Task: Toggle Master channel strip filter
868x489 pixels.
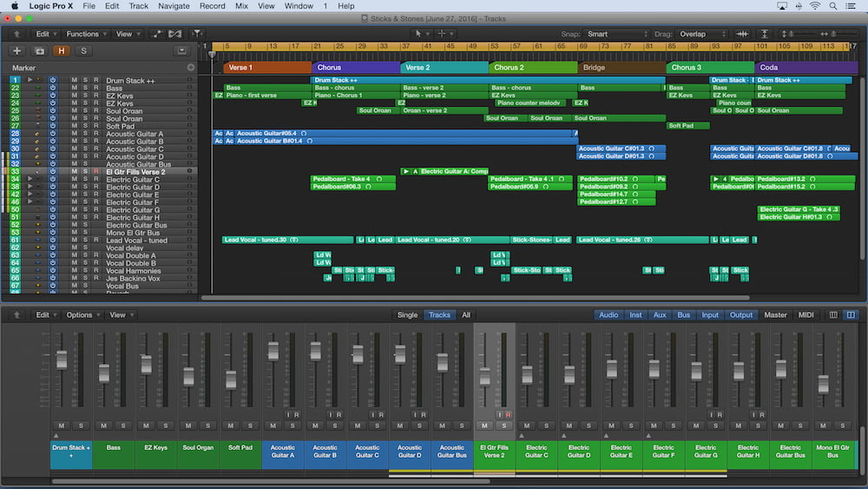Action: tap(775, 314)
